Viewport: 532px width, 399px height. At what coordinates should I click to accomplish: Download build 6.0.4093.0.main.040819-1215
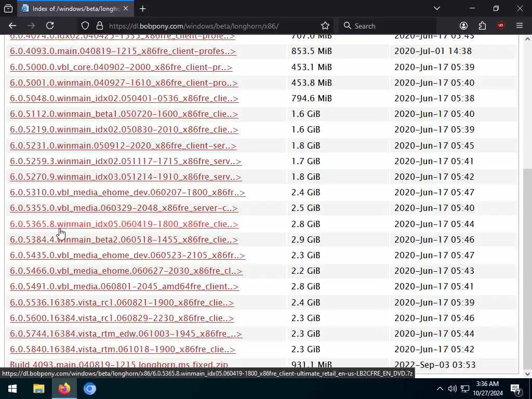point(123,51)
